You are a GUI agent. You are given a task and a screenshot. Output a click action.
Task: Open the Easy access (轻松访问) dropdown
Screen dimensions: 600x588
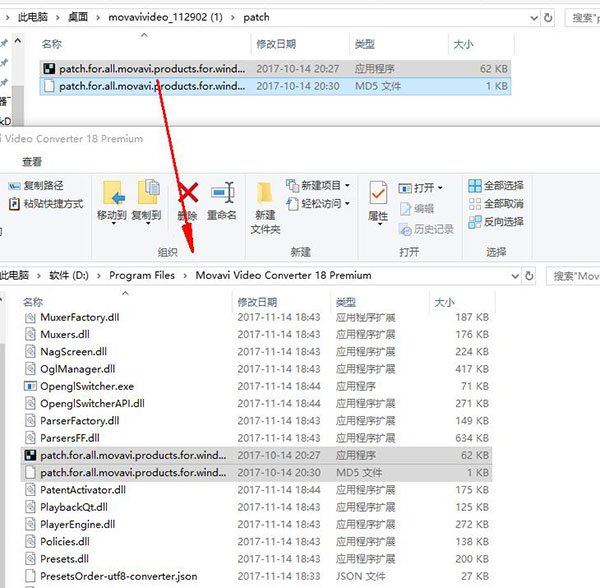[x=318, y=204]
